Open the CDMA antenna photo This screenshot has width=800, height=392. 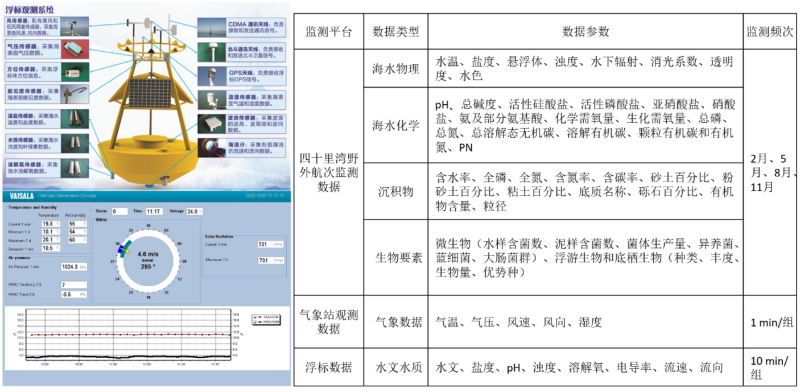click(x=212, y=28)
